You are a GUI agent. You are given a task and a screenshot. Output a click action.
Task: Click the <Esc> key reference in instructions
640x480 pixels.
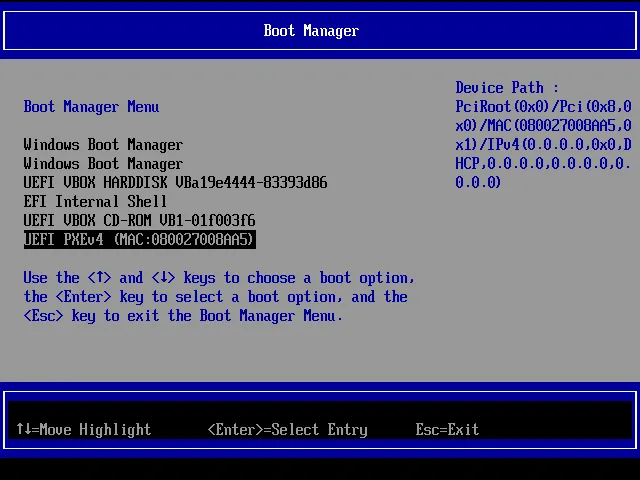(x=43, y=316)
